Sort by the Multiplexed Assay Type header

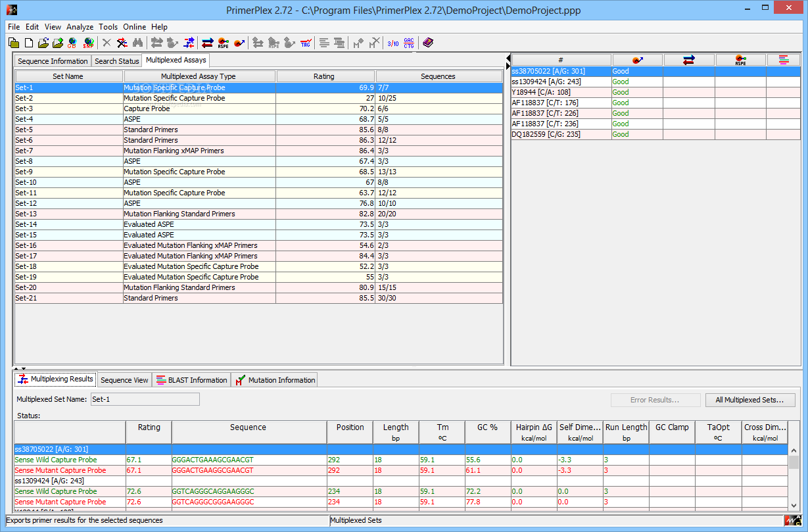(199, 76)
